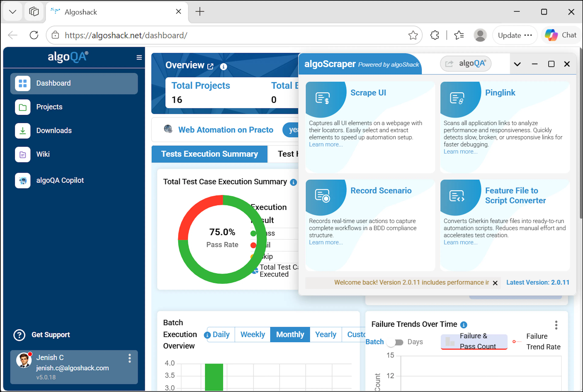Toggle Failure & Pass Count legend
The height and width of the screenshot is (392, 583).
pos(474,341)
